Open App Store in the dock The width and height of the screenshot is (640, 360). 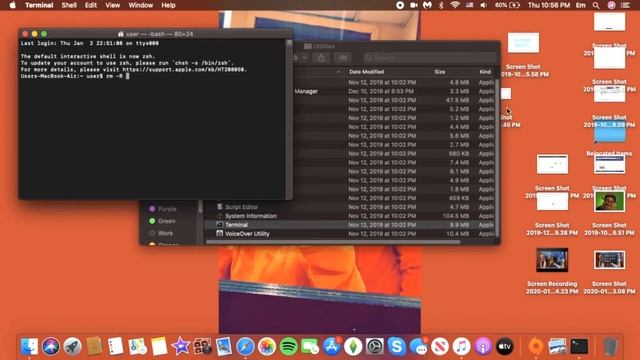[332, 347]
